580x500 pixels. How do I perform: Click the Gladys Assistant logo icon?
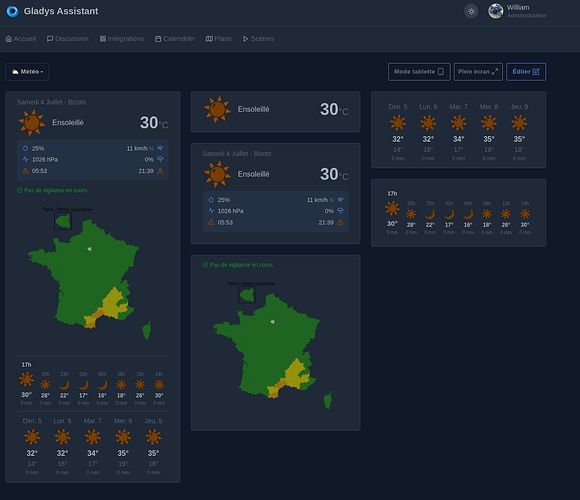click(13, 11)
